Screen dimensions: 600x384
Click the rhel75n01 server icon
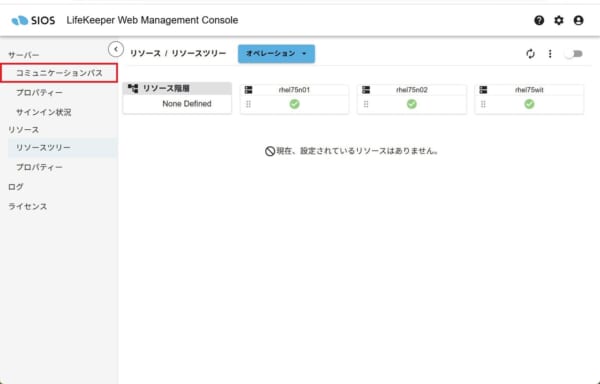248,90
